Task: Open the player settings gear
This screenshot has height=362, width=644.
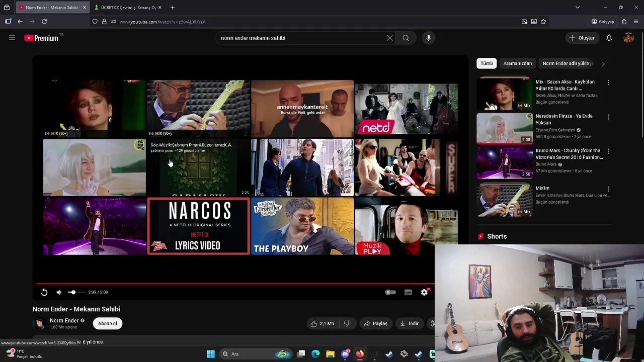Action: coord(424,292)
